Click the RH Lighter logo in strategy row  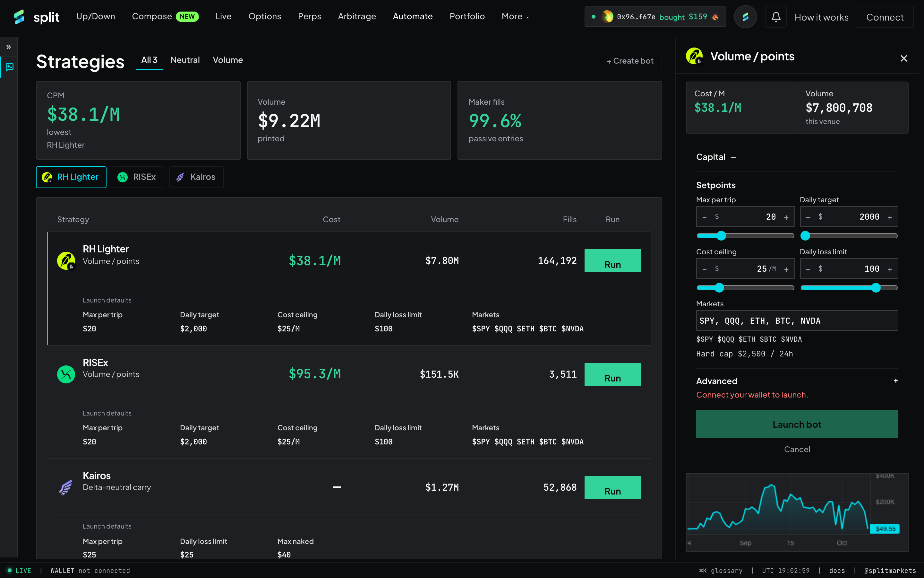[x=66, y=261]
